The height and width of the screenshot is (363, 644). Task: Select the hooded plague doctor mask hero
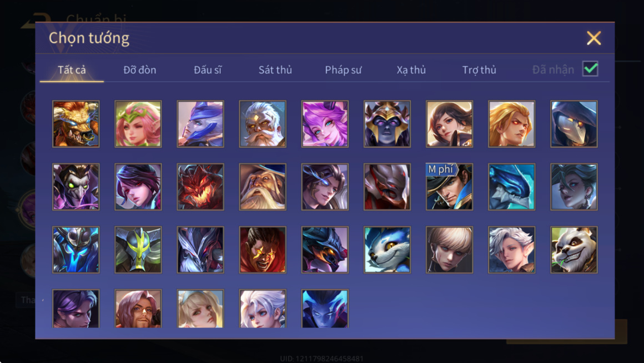click(x=573, y=124)
